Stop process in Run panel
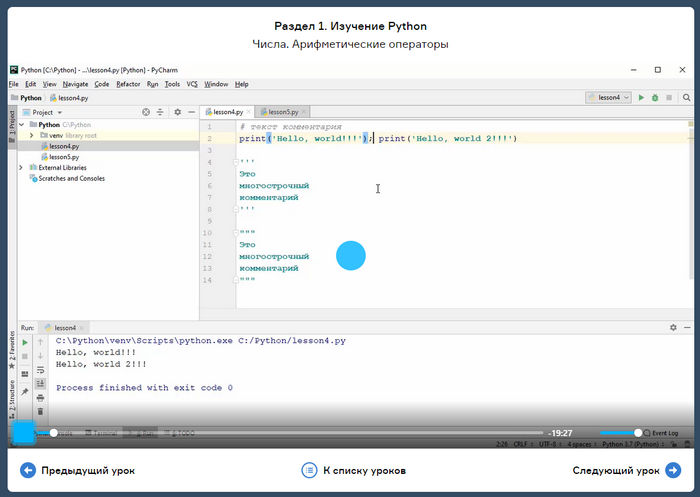 pyautogui.click(x=25, y=356)
